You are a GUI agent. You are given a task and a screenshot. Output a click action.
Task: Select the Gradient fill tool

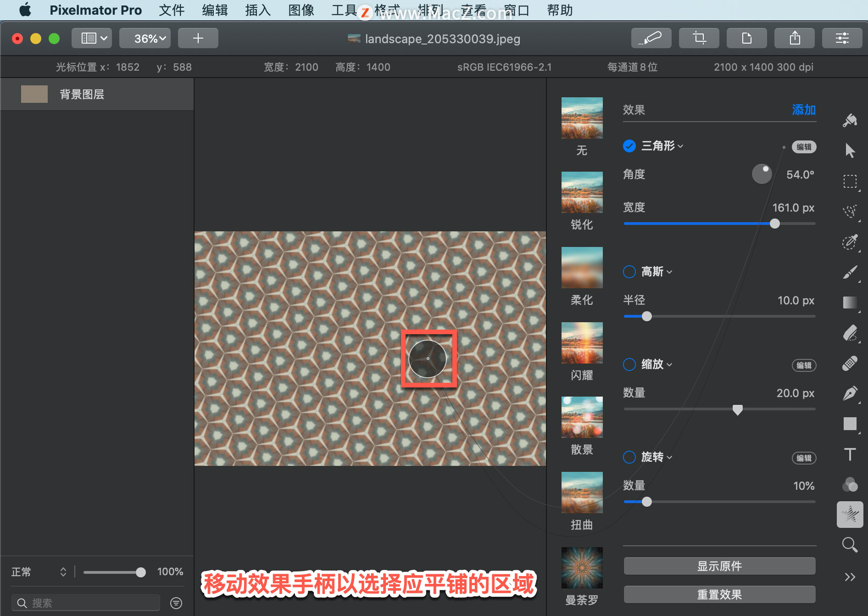850,302
